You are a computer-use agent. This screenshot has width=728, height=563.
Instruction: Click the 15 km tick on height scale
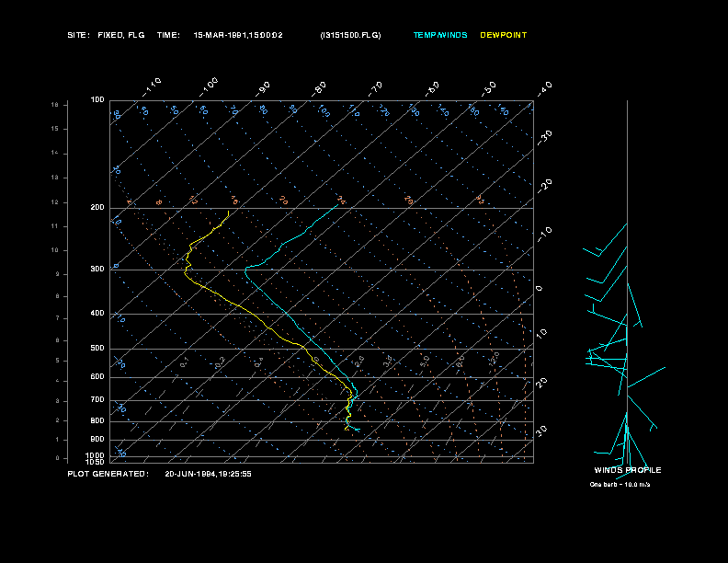pos(55,129)
